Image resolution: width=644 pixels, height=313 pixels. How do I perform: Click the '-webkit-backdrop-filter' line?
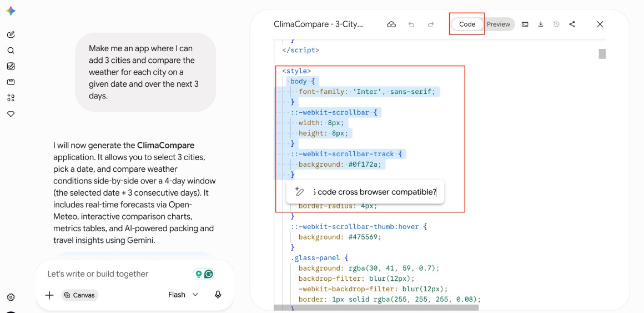coord(373,289)
